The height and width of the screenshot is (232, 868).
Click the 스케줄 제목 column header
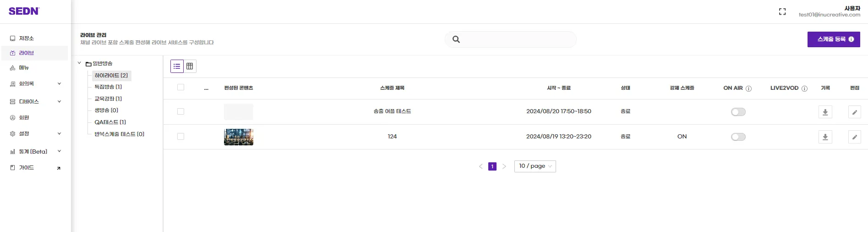pyautogui.click(x=392, y=88)
